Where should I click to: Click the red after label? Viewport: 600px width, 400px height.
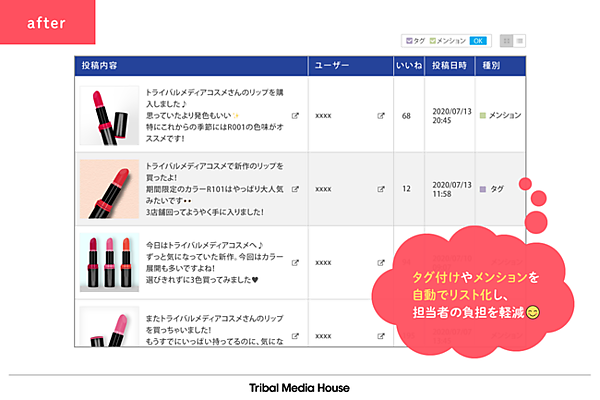[47, 22]
